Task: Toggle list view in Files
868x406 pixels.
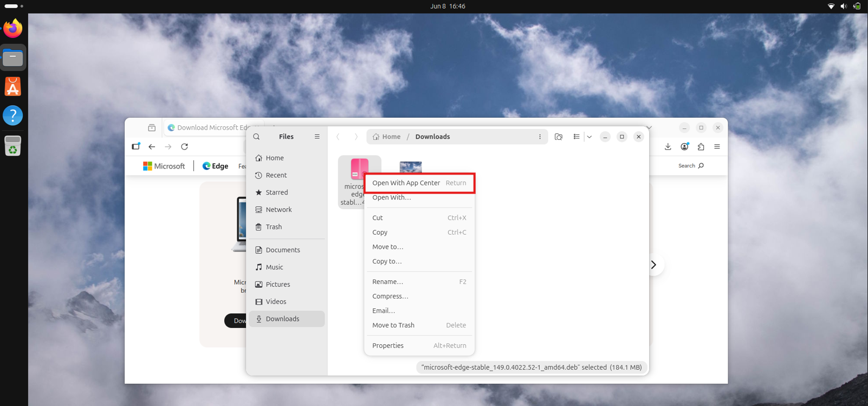Action: click(x=576, y=137)
